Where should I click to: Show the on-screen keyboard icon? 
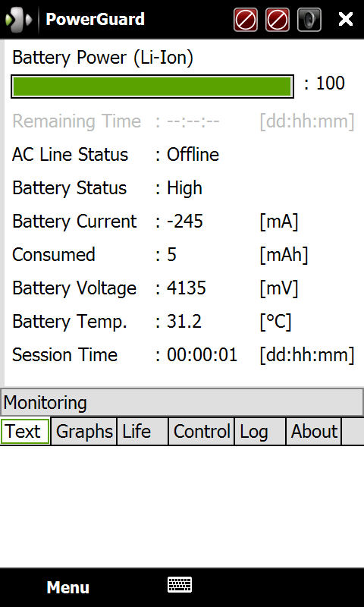click(x=180, y=584)
